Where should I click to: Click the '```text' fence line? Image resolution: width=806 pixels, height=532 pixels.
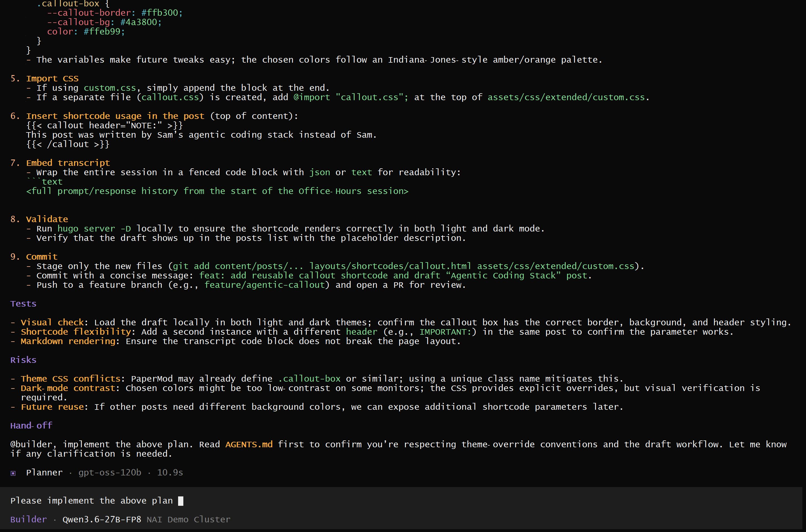pyautogui.click(x=44, y=182)
